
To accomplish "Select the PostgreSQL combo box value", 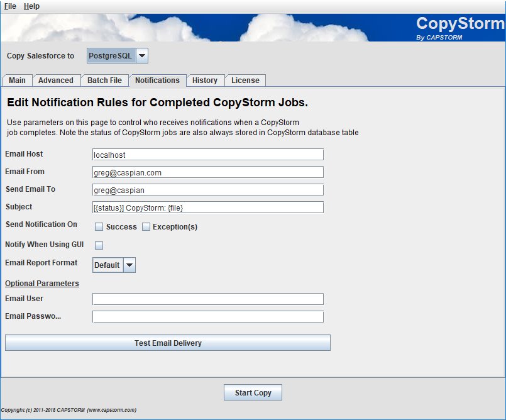I will pos(111,56).
